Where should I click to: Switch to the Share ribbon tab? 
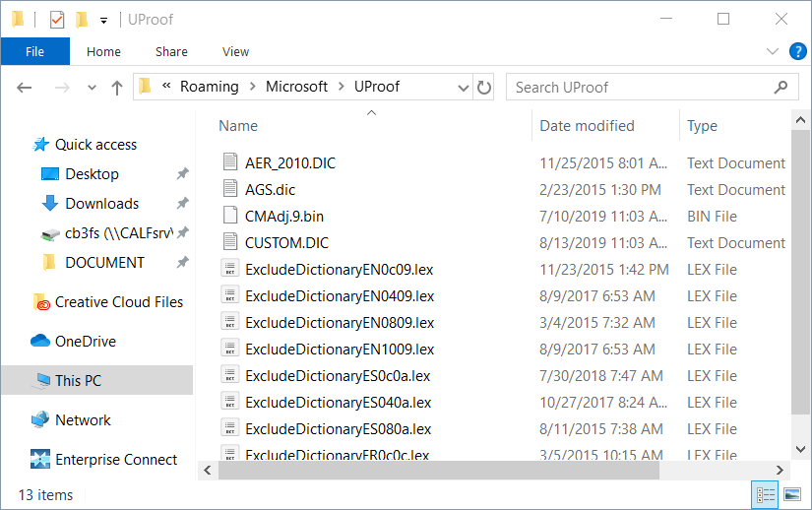tap(171, 52)
